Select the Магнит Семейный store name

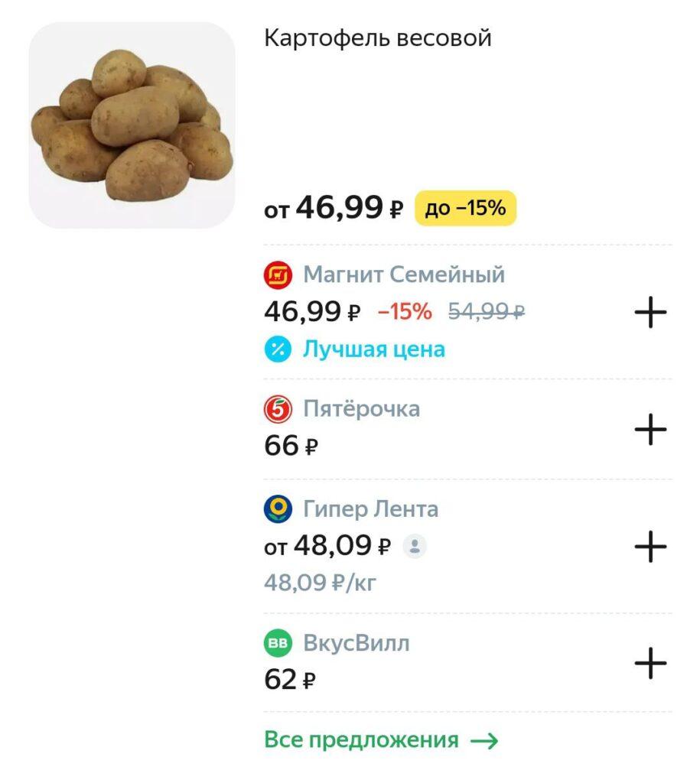[404, 275]
